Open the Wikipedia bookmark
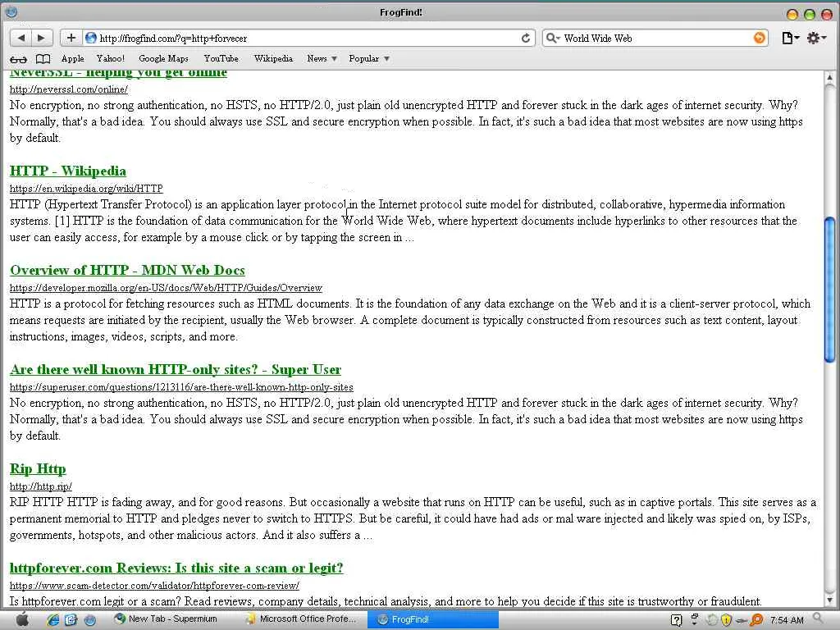The width and height of the screenshot is (840, 630). (x=273, y=58)
